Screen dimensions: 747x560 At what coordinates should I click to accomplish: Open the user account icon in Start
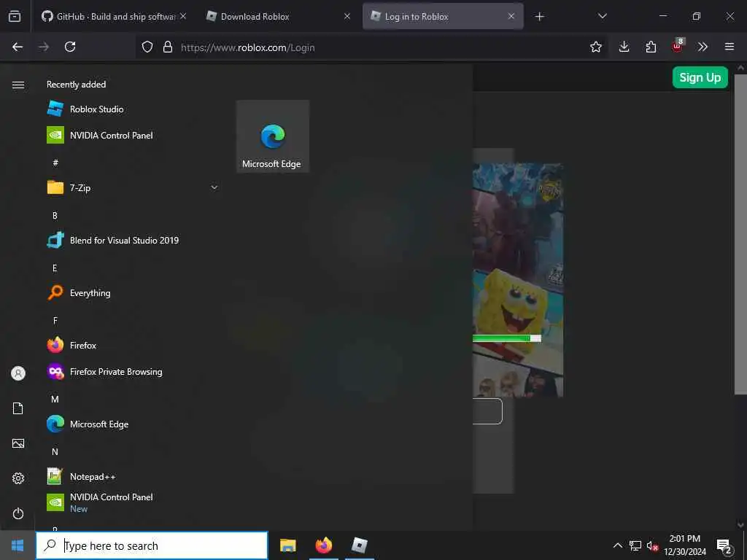click(18, 373)
